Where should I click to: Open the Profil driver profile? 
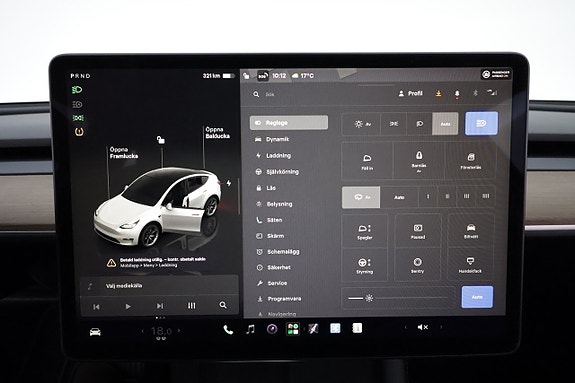pos(410,94)
